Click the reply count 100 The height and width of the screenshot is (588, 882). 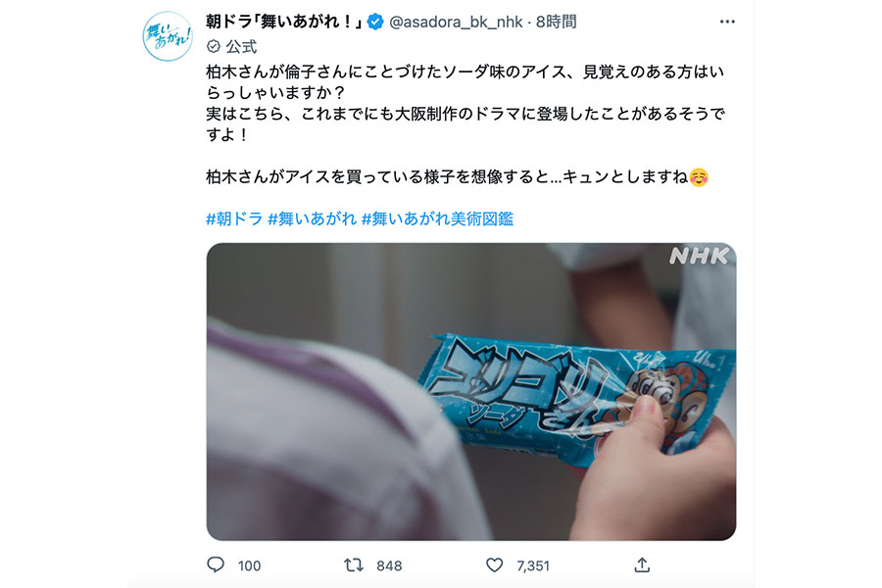pos(249,565)
